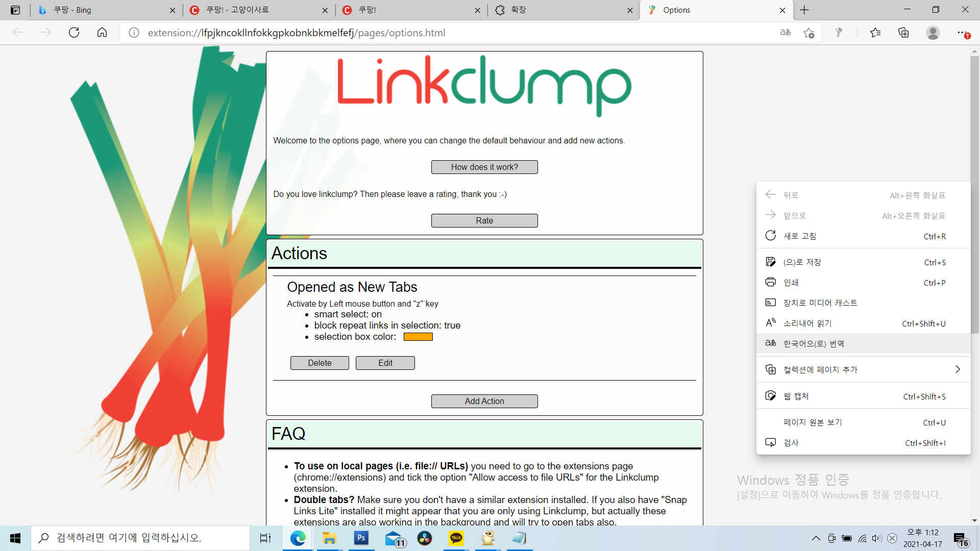The width and height of the screenshot is (980, 551).
Task: Choose 페이지 원본 보기 menu item
Action: [x=864, y=422]
